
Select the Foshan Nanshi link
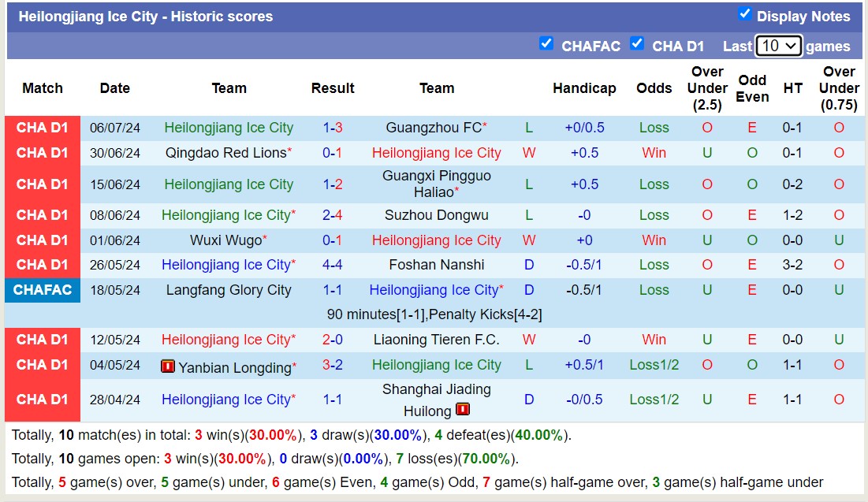437,265
